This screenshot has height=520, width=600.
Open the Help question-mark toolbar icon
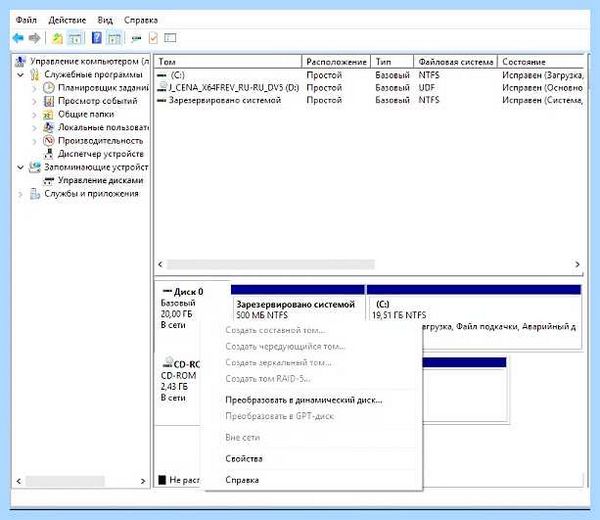(97, 38)
